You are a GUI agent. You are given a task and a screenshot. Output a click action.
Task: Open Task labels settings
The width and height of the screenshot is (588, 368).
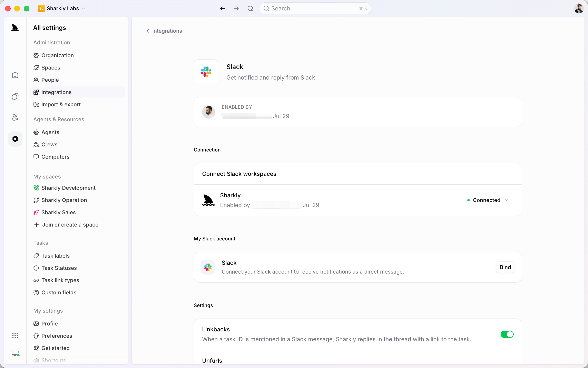pyautogui.click(x=77, y=256)
